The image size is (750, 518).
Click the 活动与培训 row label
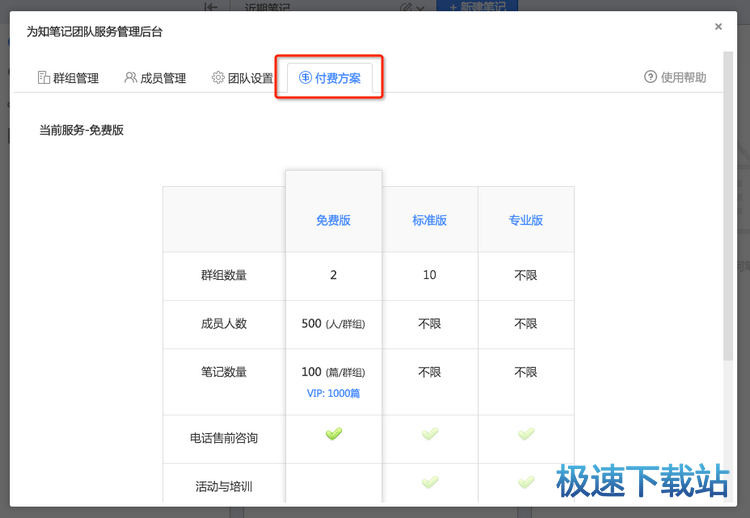pos(224,486)
